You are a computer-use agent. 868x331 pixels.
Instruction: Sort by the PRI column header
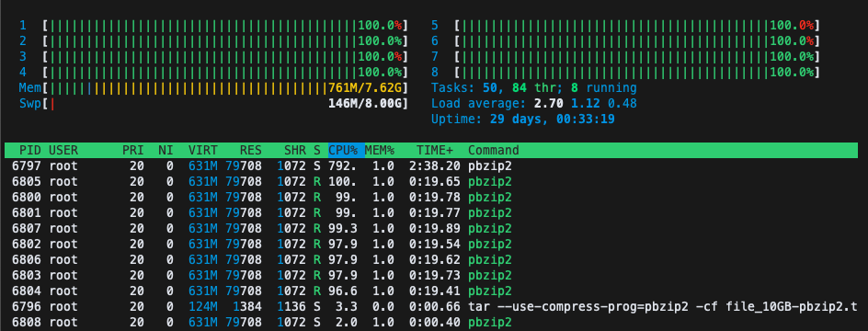click(132, 150)
